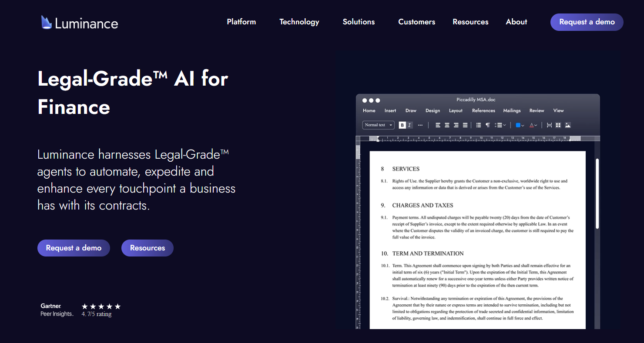Click the Piccadilly MSA.doc title
644x343 pixels.
click(x=476, y=100)
